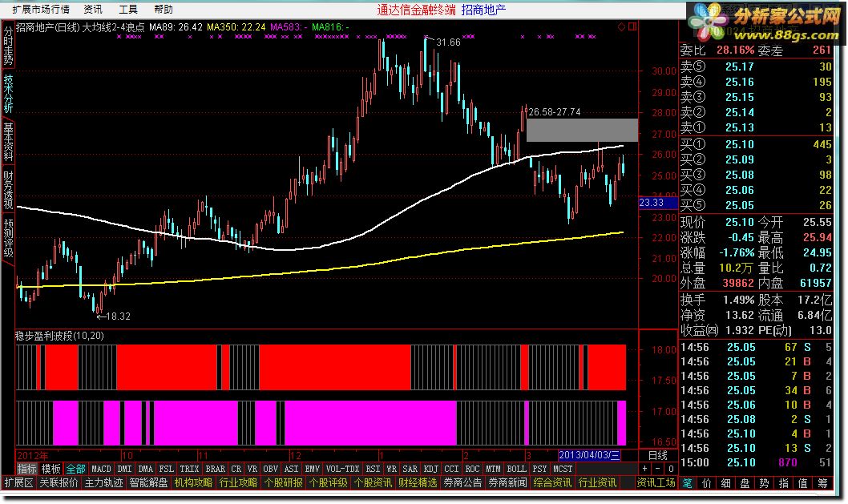Select the 筹 tab in quote panel

tap(822, 483)
